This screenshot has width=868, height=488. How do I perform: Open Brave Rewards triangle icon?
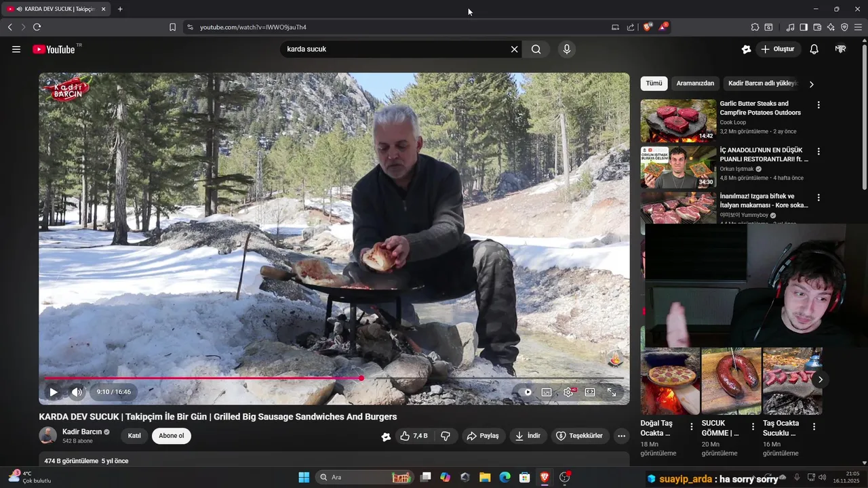663,27
